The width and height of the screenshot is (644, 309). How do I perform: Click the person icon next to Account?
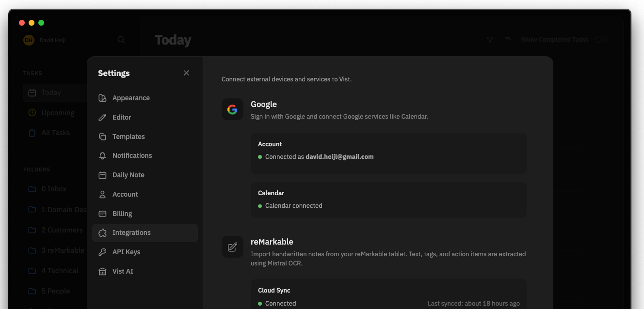pos(102,194)
